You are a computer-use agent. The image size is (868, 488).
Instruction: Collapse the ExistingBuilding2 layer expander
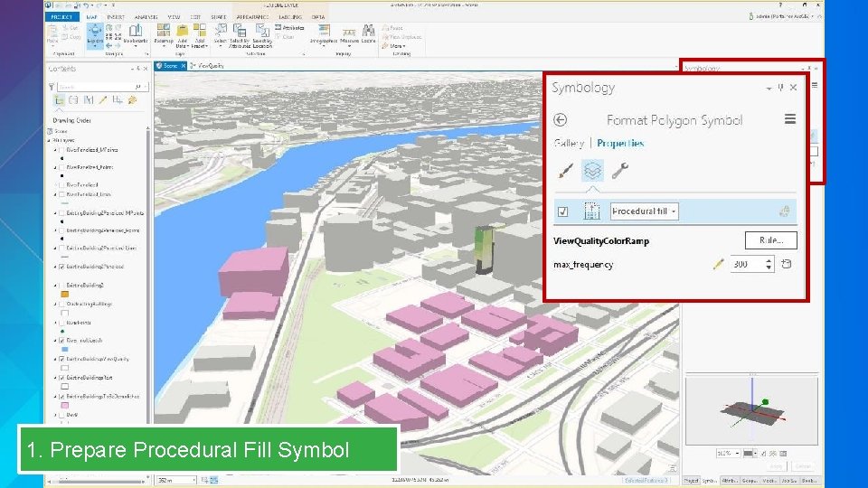click(x=55, y=286)
